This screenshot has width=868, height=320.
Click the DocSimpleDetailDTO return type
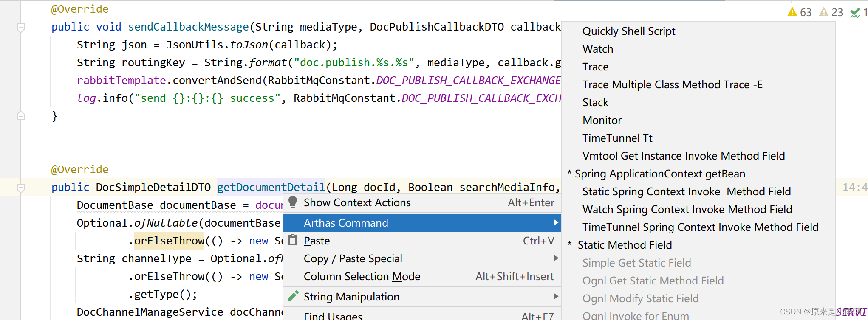[153, 187]
